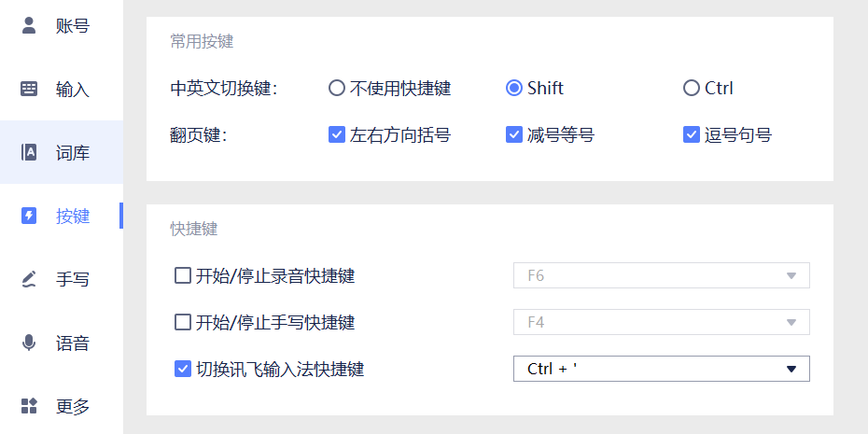The height and width of the screenshot is (434, 868).
Task: Click the 按键 lightning bolt icon
Action: pos(29,216)
